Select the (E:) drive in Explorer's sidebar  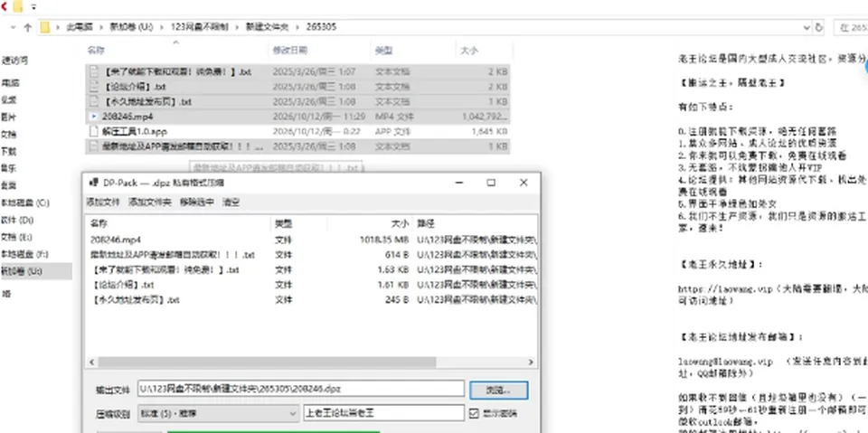(x=16, y=237)
